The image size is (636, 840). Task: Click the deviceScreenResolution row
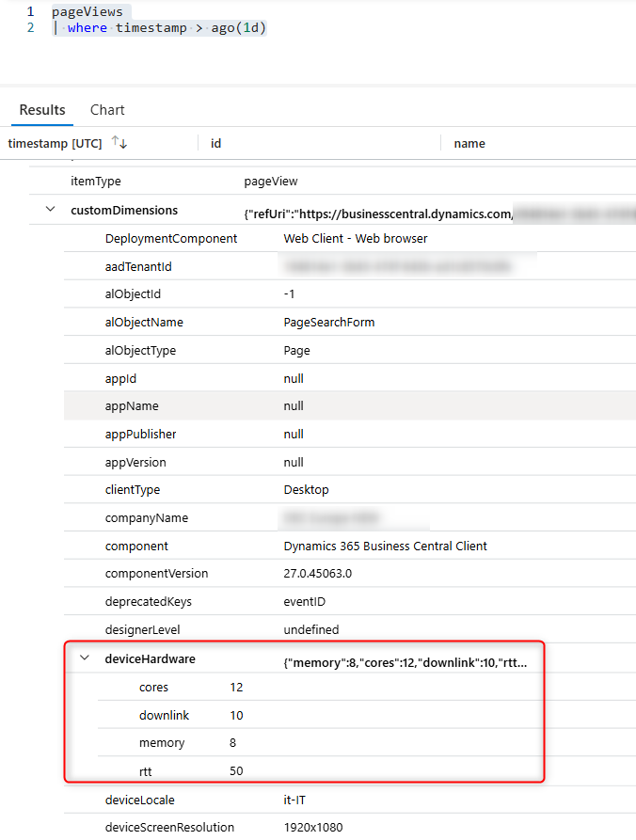point(169,828)
